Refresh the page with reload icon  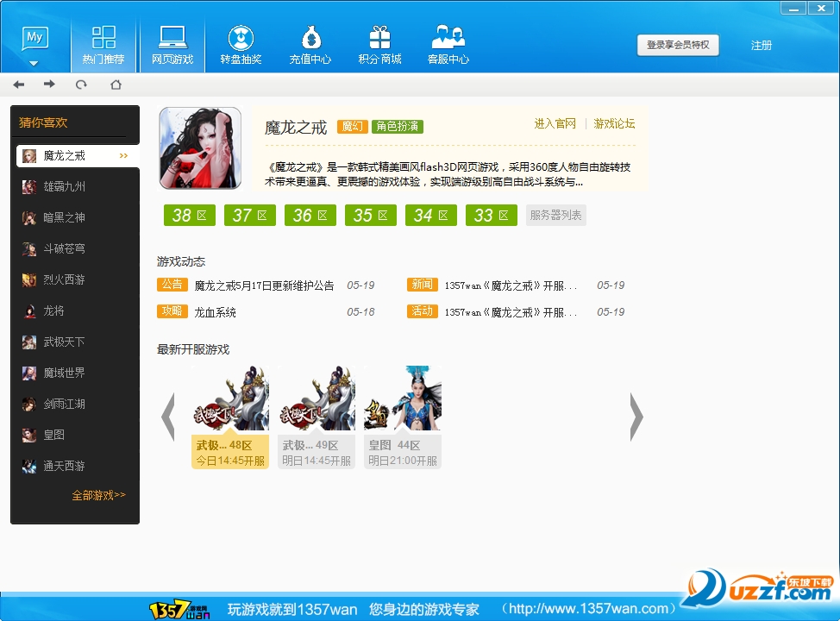click(81, 85)
